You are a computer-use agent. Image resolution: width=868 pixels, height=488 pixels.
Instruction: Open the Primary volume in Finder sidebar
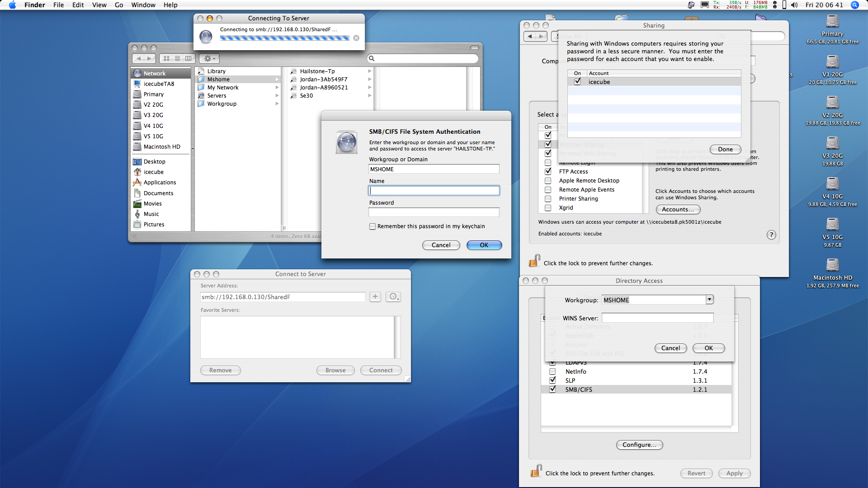(161, 94)
